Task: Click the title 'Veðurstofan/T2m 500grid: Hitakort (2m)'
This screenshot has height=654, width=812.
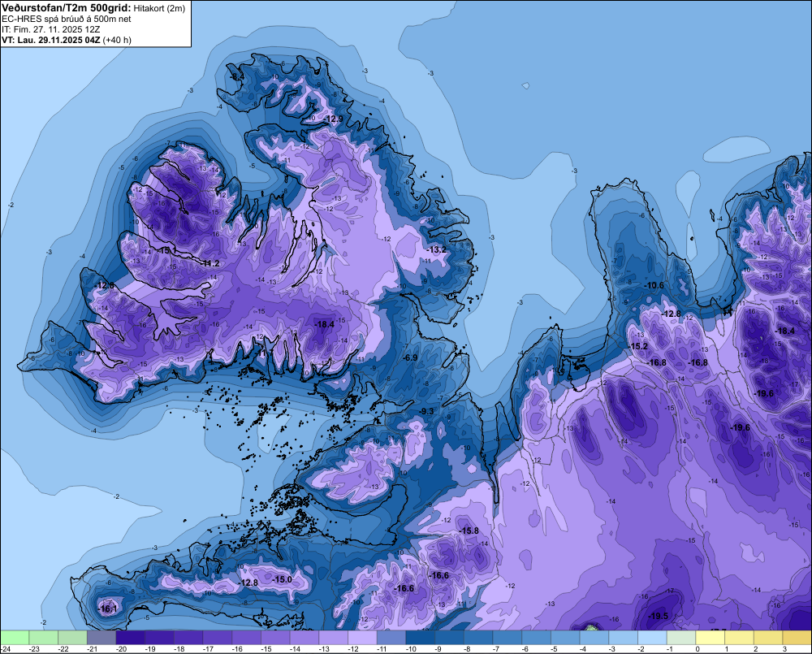Action: [93, 8]
